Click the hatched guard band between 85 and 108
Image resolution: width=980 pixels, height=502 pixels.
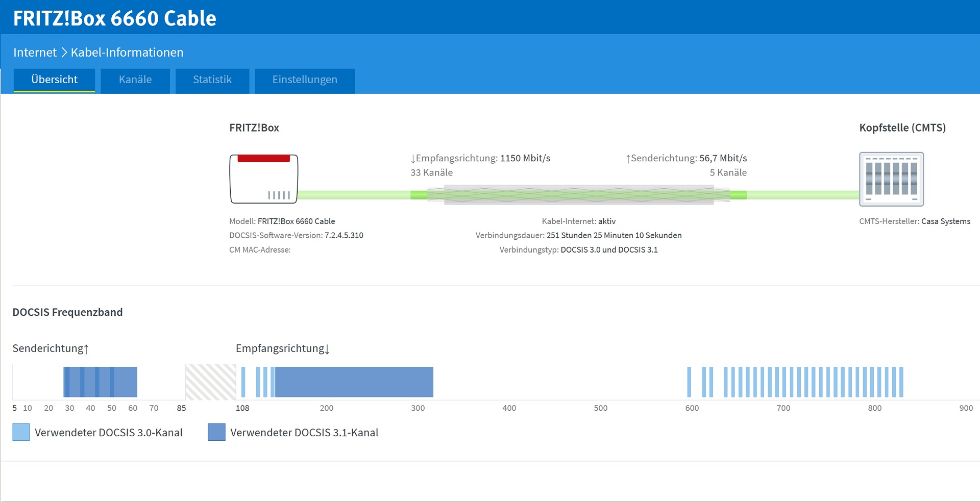coord(210,382)
